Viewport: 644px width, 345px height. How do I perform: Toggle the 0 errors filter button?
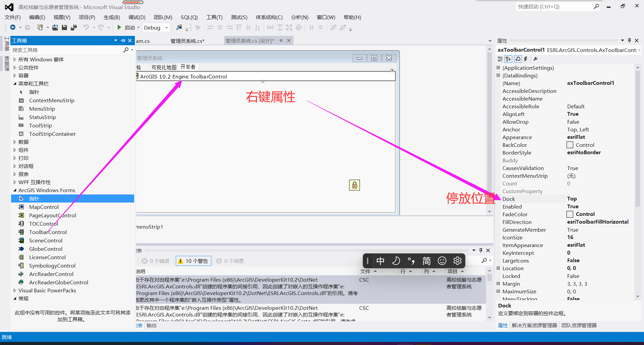[156, 261]
